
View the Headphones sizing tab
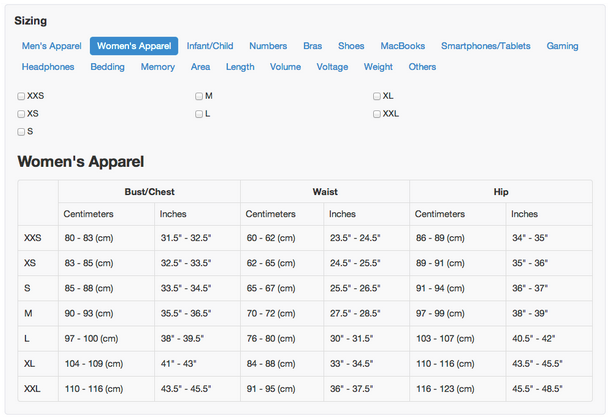point(48,67)
